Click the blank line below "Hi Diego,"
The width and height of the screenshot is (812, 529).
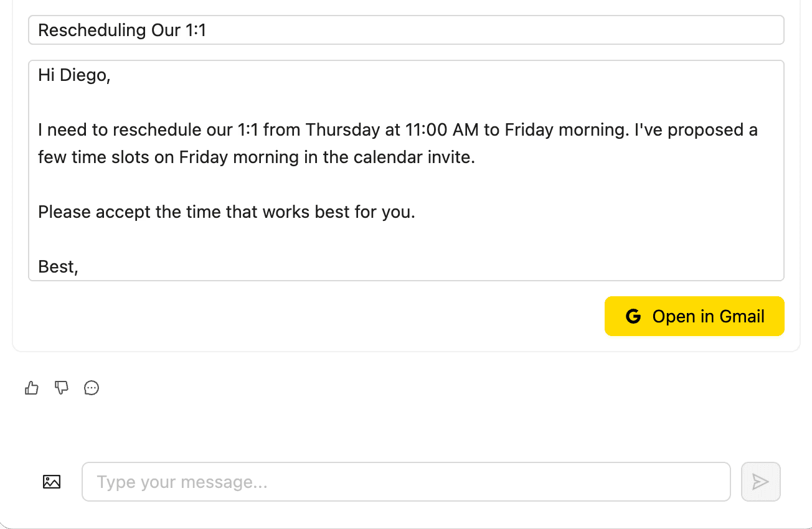[x=406, y=103]
